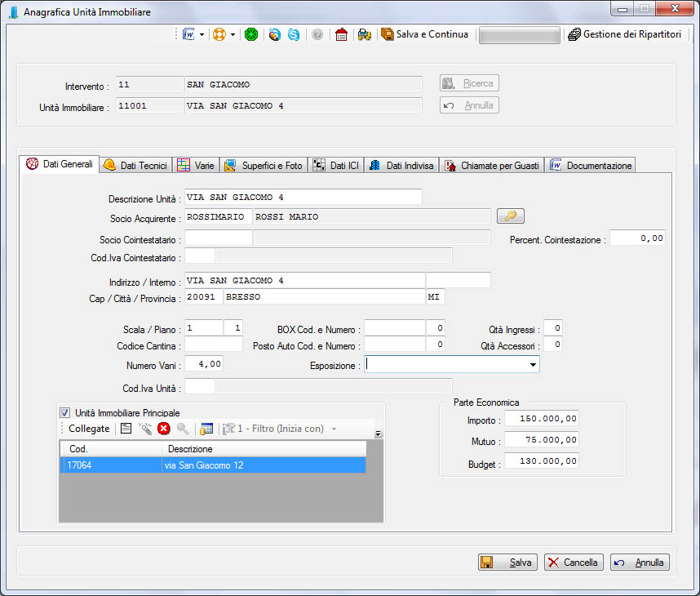Click the Skype with pencil icon
The width and height of the screenshot is (700, 596).
point(275,34)
